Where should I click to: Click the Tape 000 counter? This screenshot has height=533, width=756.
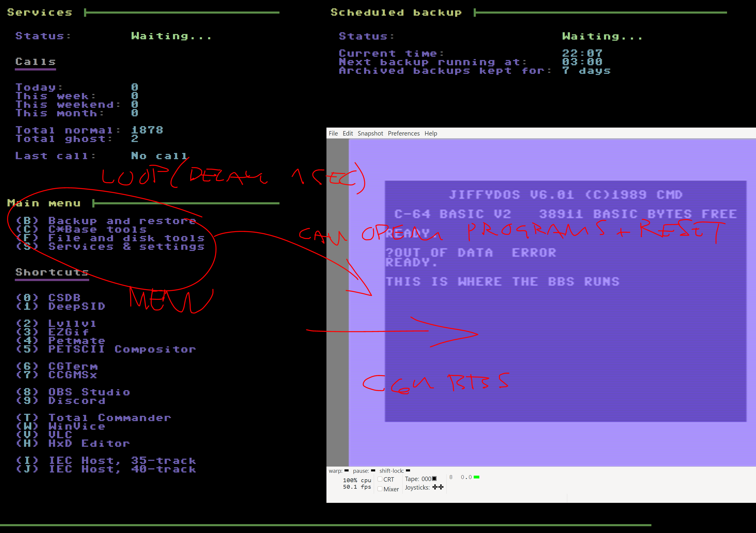tap(426, 479)
